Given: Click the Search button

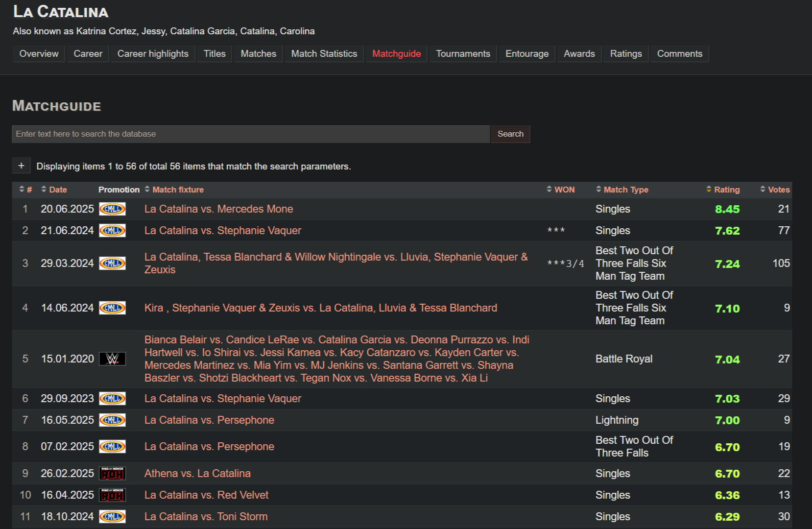Looking at the screenshot, I should pyautogui.click(x=510, y=134).
